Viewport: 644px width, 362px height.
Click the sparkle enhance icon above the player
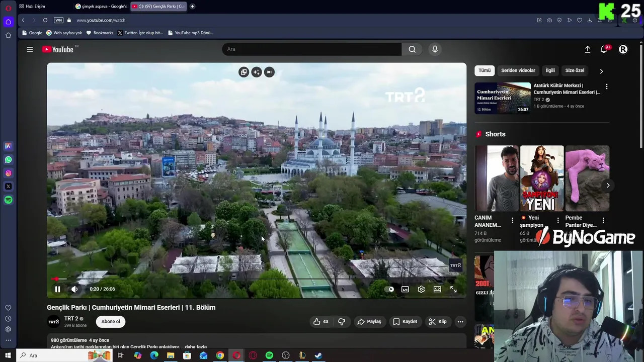coord(257,72)
